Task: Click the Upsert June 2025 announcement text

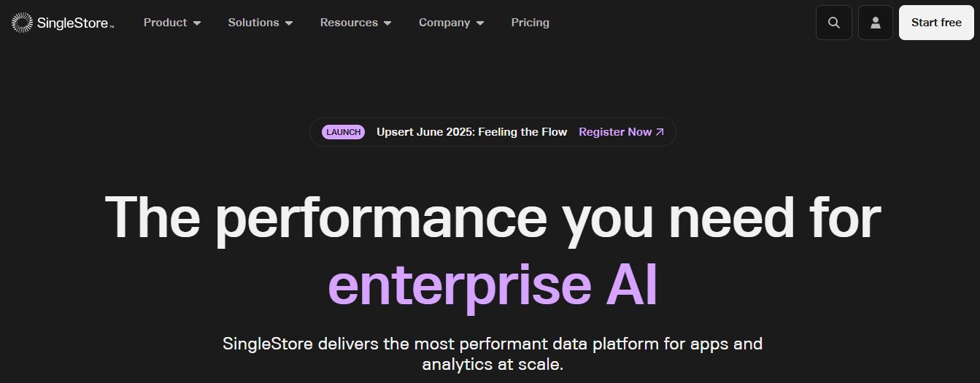Action: (x=471, y=132)
